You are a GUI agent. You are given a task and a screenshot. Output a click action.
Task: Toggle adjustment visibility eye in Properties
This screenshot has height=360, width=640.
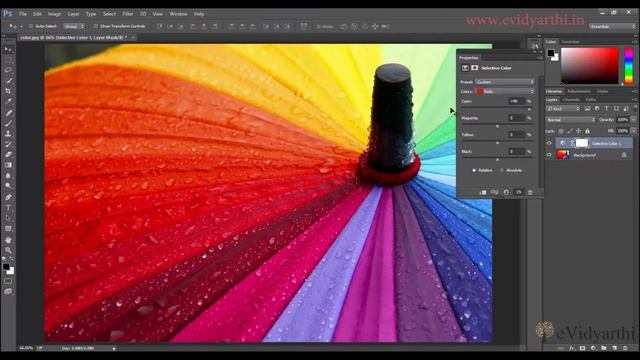(518, 192)
